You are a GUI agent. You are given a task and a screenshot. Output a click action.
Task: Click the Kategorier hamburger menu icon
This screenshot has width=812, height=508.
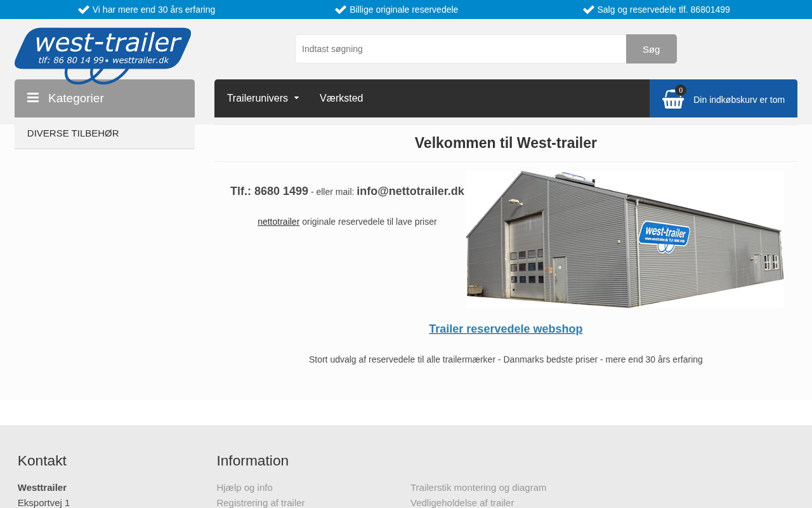tap(33, 98)
